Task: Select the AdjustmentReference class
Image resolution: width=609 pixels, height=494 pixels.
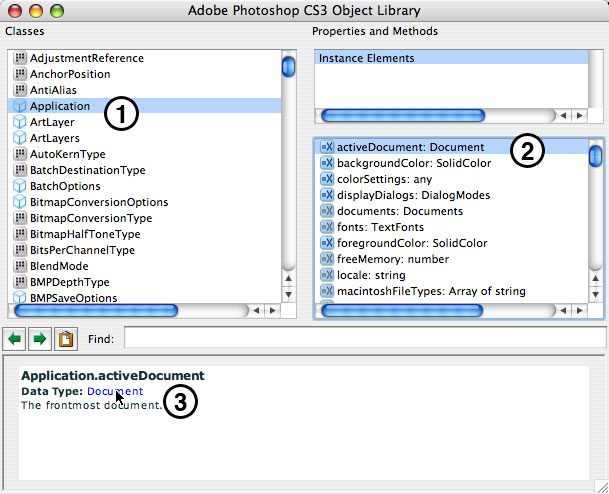Action: 87,58
